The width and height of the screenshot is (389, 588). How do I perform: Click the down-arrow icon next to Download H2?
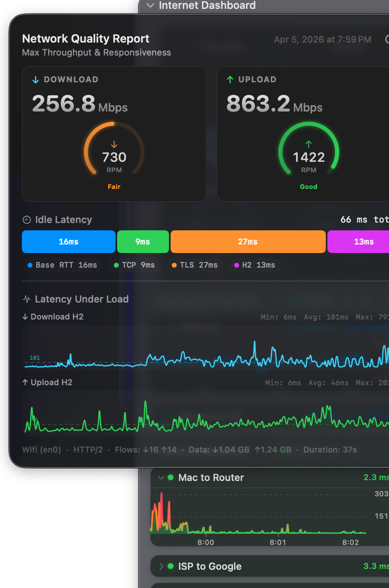[x=25, y=317]
